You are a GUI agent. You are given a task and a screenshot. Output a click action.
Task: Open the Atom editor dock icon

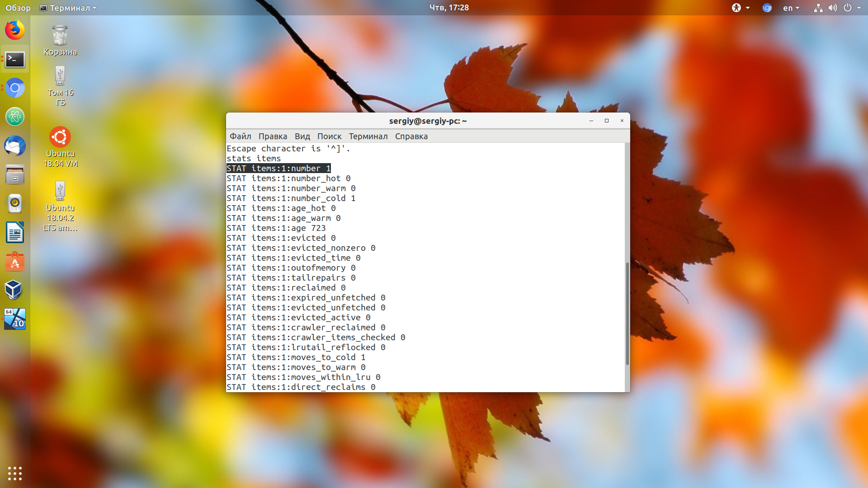tap(15, 117)
